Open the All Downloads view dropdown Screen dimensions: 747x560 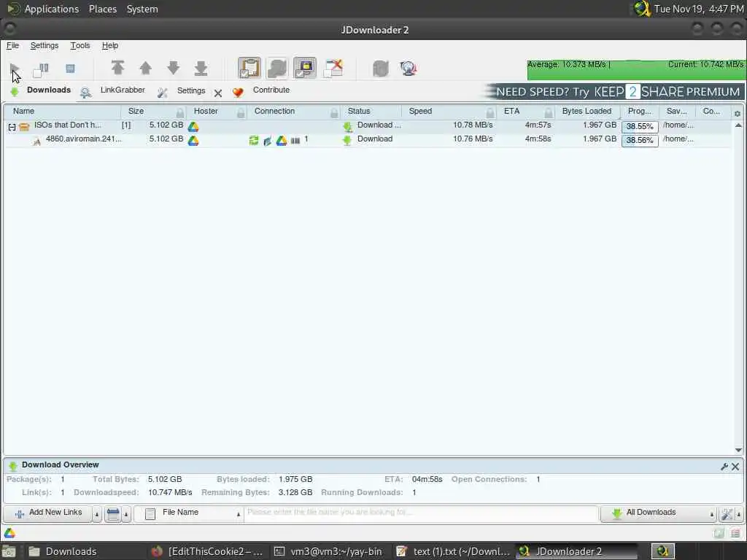pos(659,513)
